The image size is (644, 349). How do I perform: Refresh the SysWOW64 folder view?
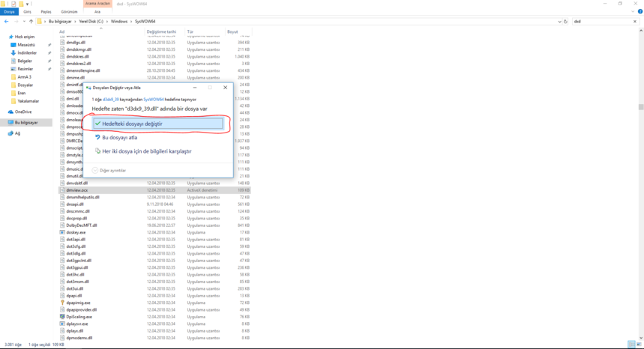click(565, 21)
